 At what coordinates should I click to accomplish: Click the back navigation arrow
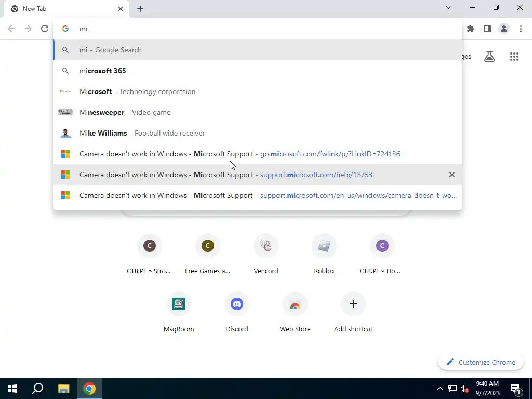(x=11, y=29)
